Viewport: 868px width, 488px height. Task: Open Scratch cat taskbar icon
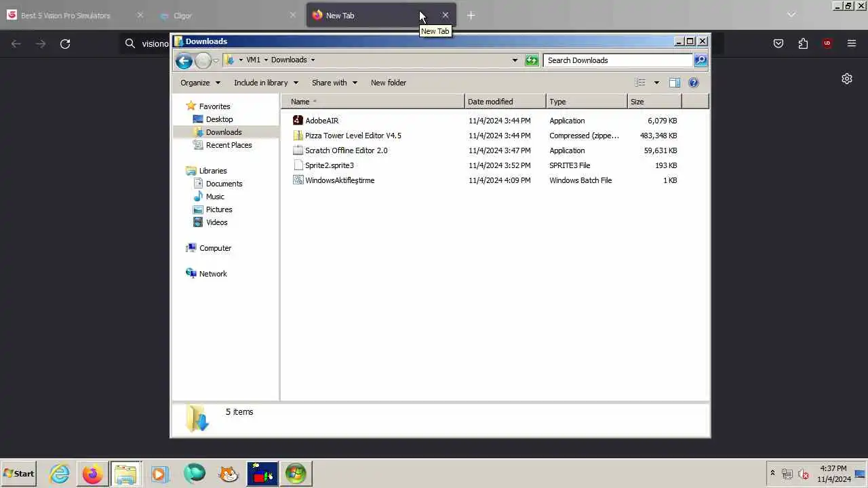coord(229,474)
